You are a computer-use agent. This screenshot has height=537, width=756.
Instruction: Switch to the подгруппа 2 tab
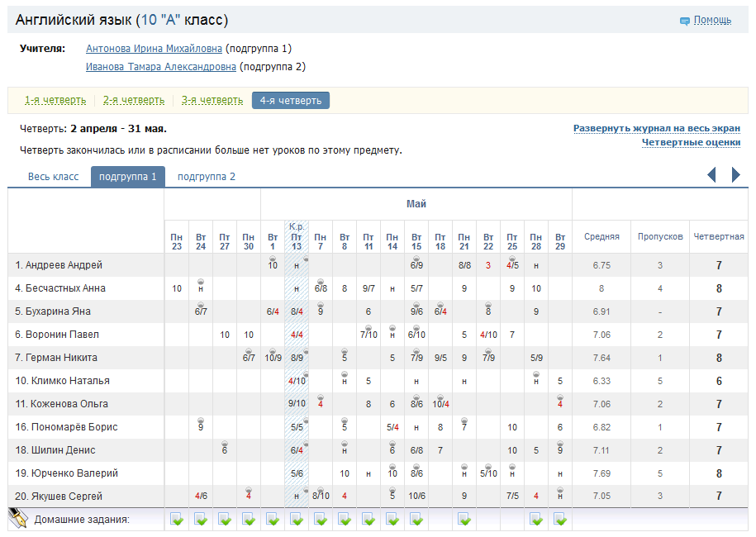pyautogui.click(x=207, y=177)
